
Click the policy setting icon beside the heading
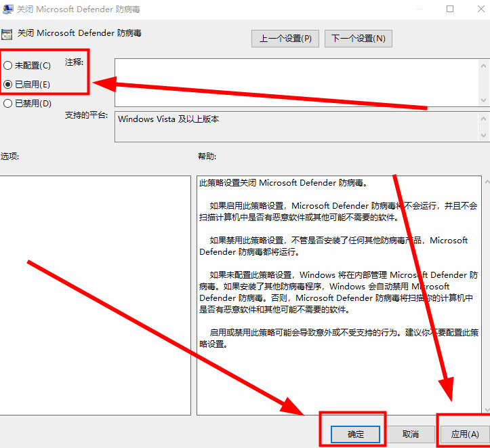point(7,33)
